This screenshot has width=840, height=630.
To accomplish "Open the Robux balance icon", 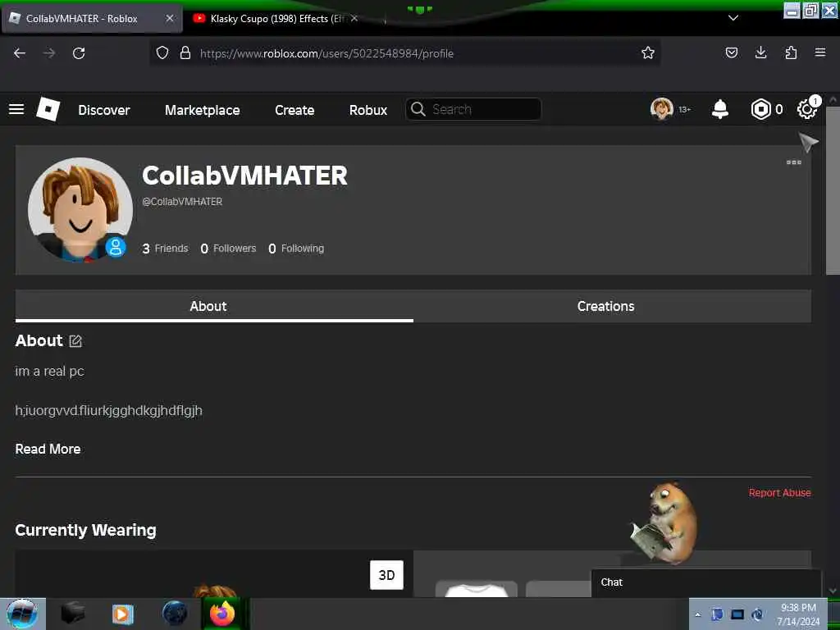I will 760,109.
